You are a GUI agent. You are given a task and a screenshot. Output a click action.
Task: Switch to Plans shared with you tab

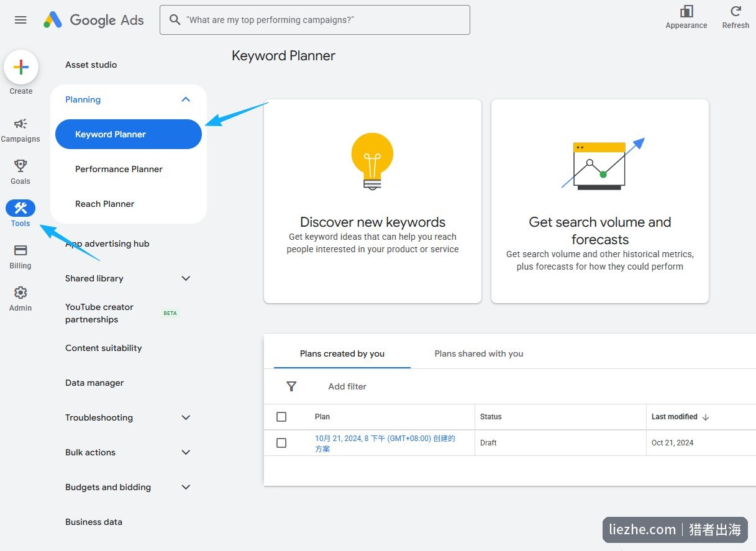[479, 353]
